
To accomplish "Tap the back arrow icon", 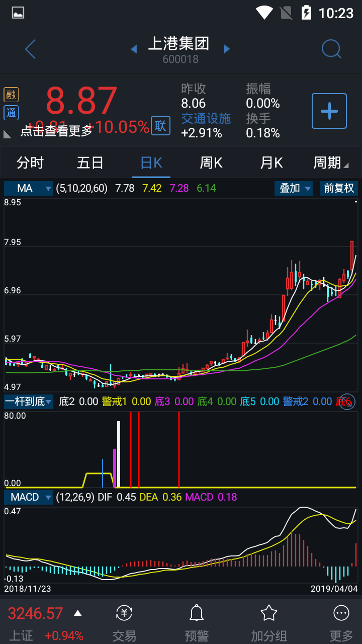I will (31, 49).
